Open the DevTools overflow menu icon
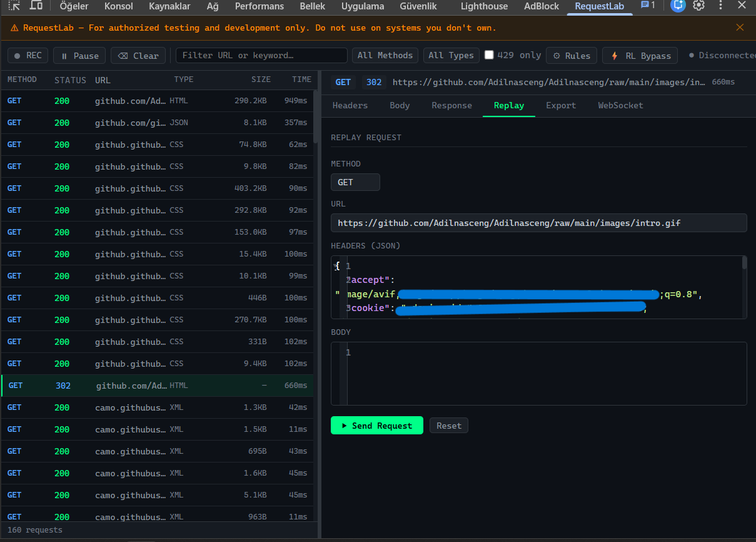 click(720, 6)
